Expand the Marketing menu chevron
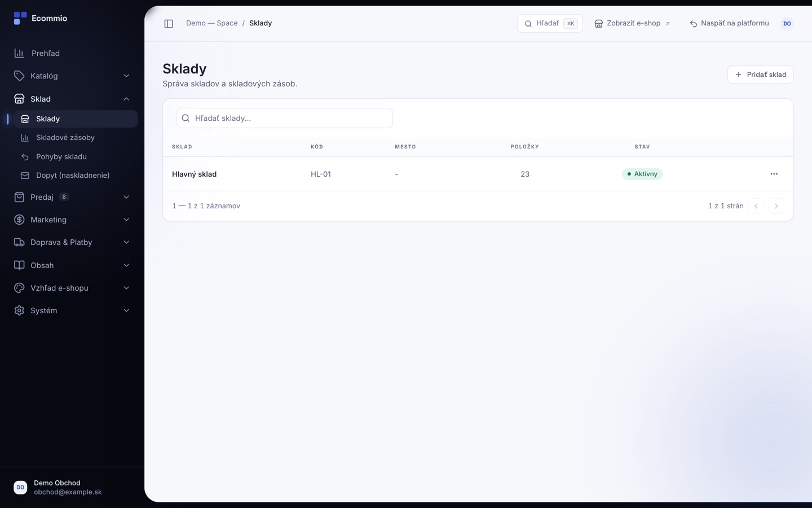 pyautogui.click(x=126, y=220)
